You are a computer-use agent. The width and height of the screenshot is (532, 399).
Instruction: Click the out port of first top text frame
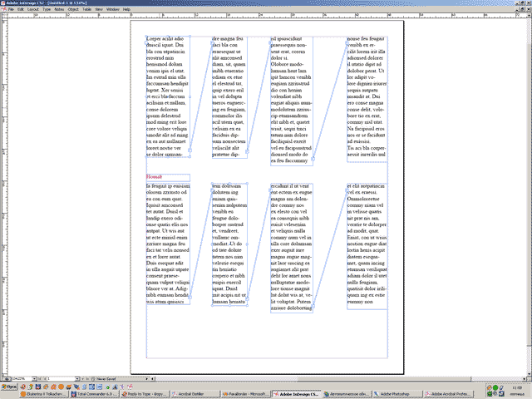(x=190, y=150)
